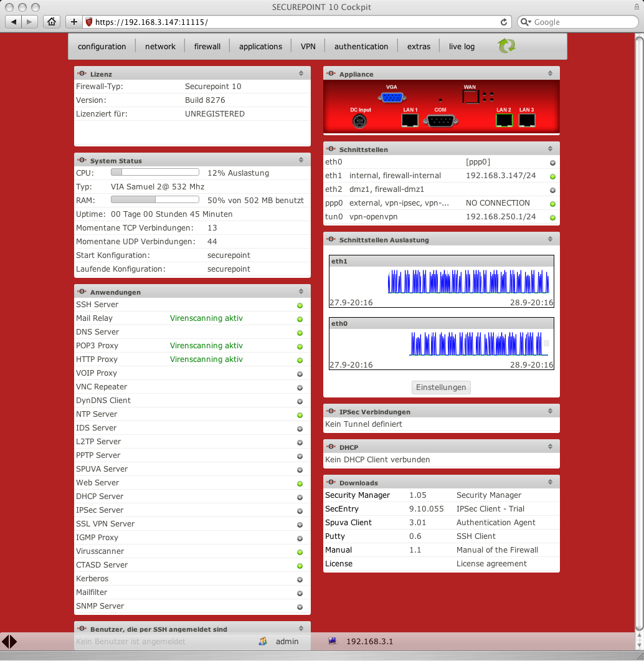Click the refresh icon in the navigation bar

coord(506,46)
